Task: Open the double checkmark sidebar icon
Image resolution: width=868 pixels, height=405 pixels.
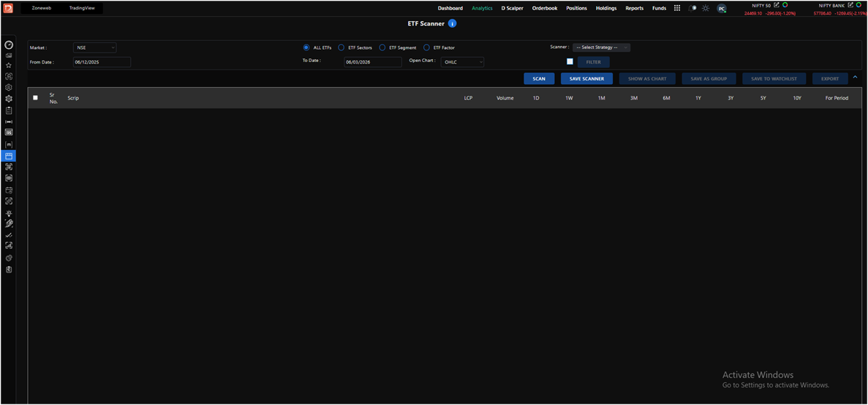Action: (x=8, y=235)
